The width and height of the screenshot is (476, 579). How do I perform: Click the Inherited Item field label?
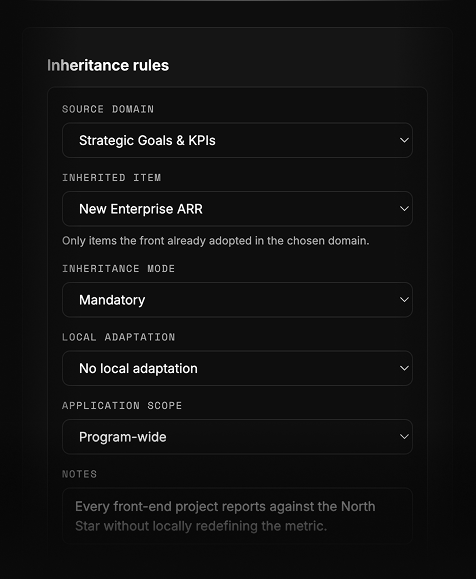[x=112, y=178]
